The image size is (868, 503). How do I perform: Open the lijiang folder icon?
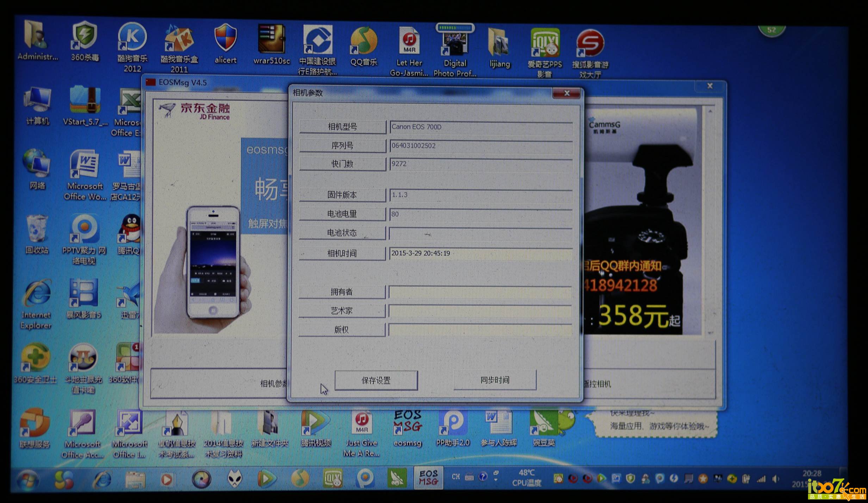[x=500, y=48]
